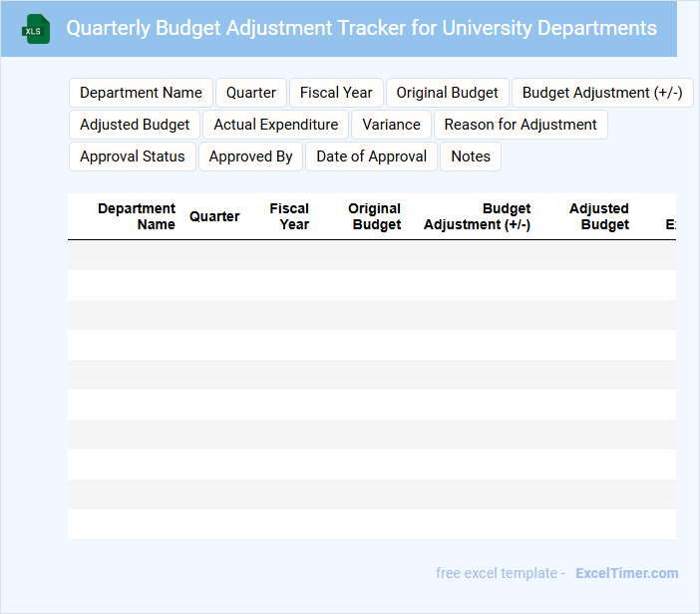Click the Budget Adjustment (+/-) tag

click(x=602, y=93)
